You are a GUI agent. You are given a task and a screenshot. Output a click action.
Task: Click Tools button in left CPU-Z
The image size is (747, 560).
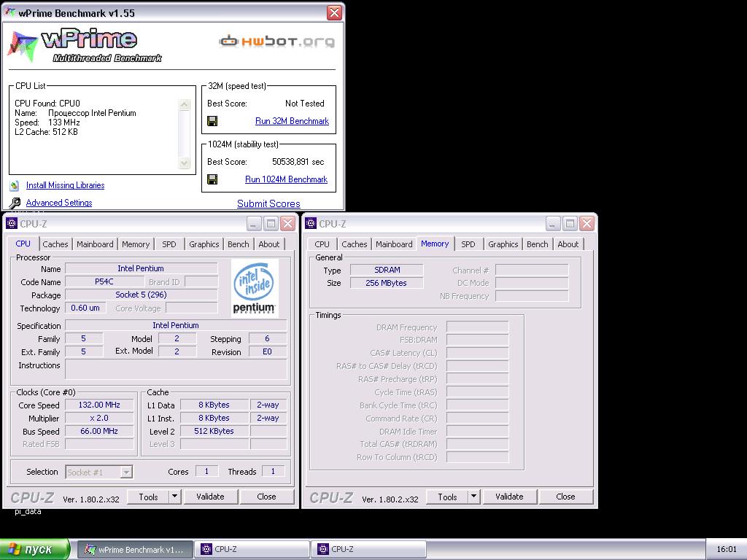pos(148,497)
